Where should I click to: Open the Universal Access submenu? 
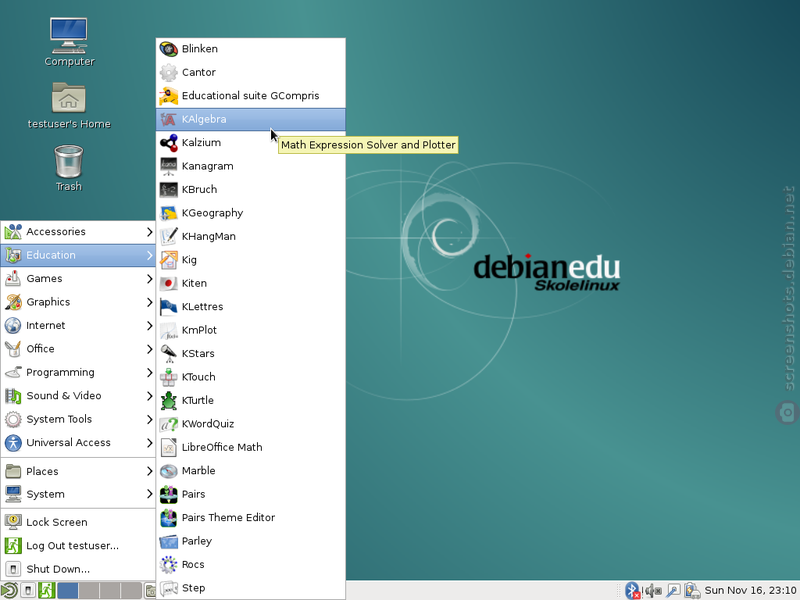[x=78, y=443]
